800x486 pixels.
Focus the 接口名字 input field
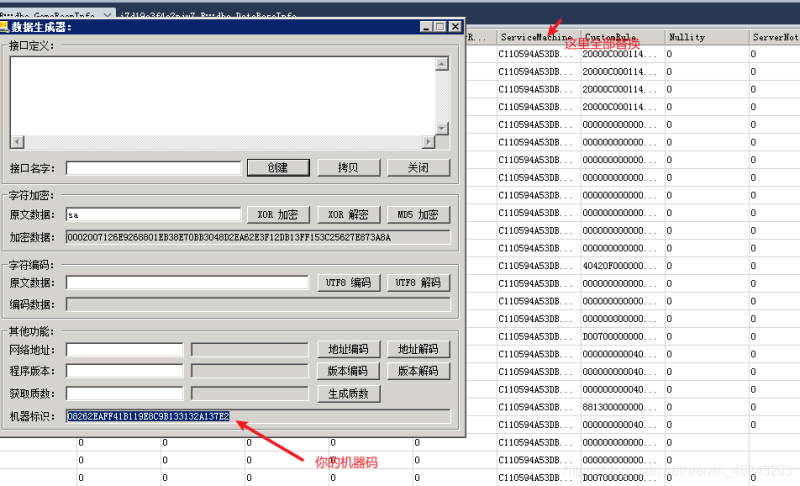pos(153,168)
